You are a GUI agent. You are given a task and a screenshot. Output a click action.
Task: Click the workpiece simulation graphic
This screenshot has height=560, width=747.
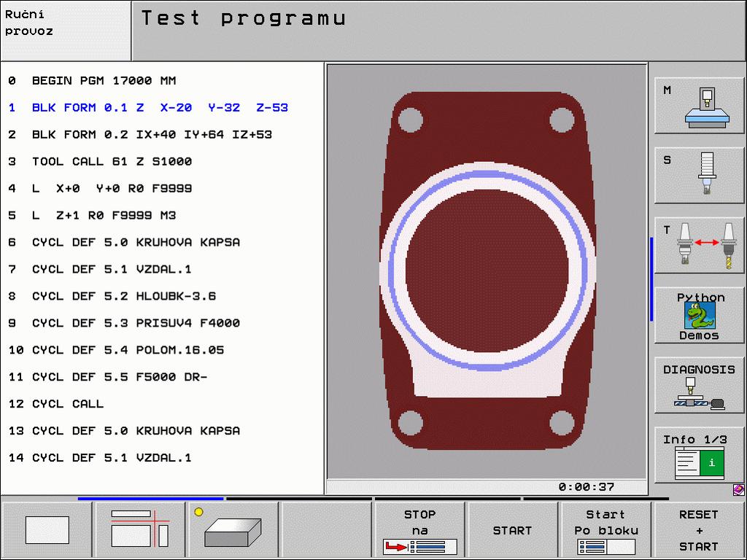(x=487, y=271)
